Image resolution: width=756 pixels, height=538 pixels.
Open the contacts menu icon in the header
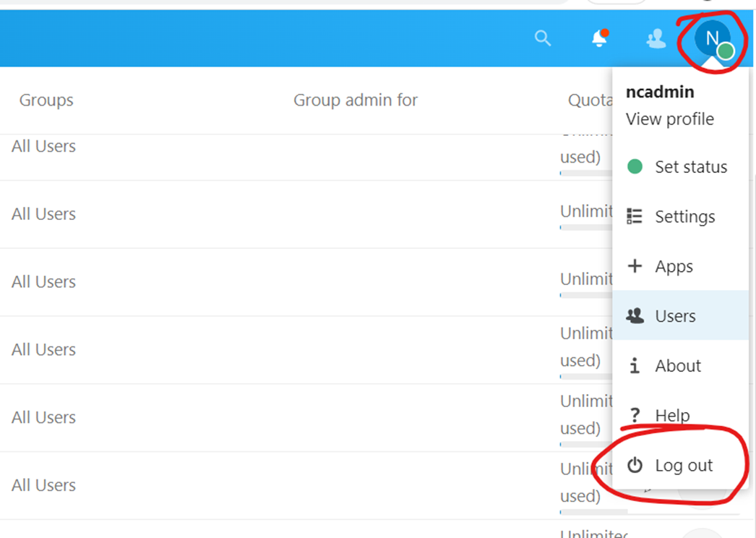[656, 38]
